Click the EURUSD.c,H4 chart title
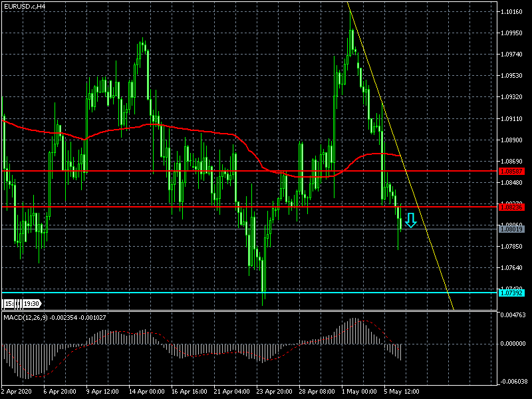 tap(25, 6)
